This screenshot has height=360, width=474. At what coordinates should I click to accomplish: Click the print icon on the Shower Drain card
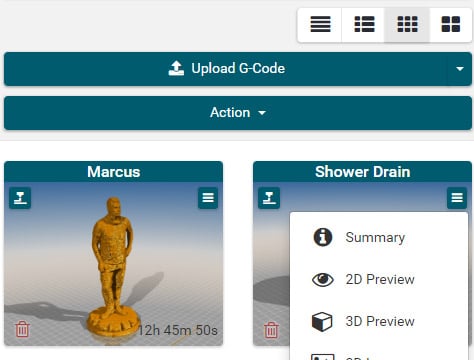(269, 198)
